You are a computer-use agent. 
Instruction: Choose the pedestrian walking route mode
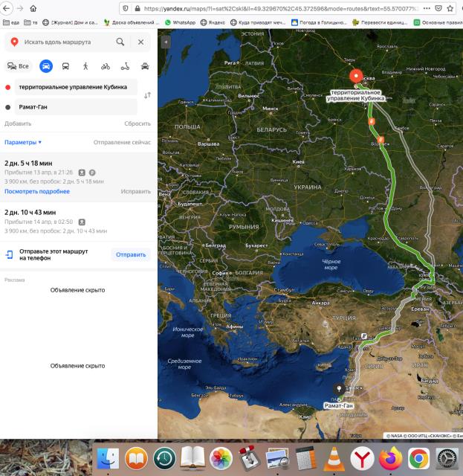tap(85, 66)
